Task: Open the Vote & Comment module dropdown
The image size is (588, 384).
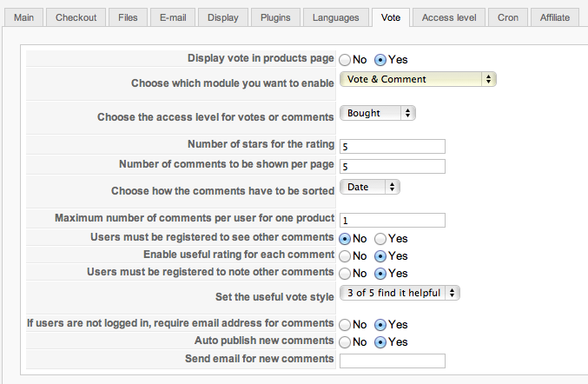Action: (418, 79)
